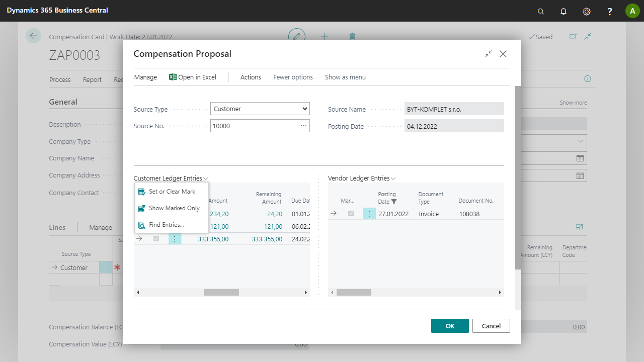Open the second calendar date picker behind dialog
The image size is (644, 362).
coord(580,175)
